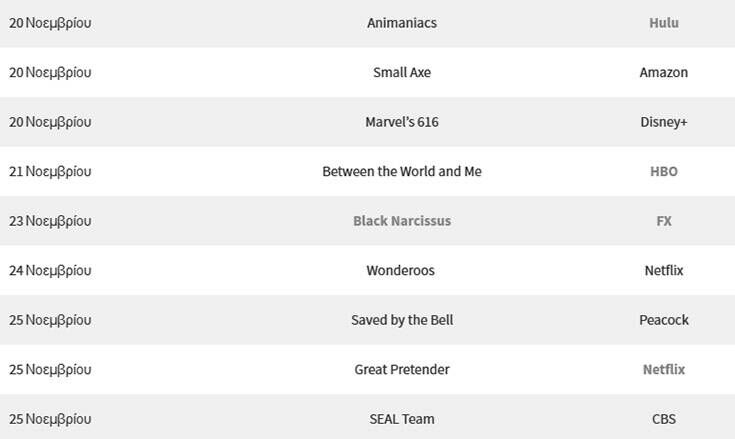Follow the FX network link
Image resolution: width=735 pixels, height=439 pixels.
tap(663, 221)
